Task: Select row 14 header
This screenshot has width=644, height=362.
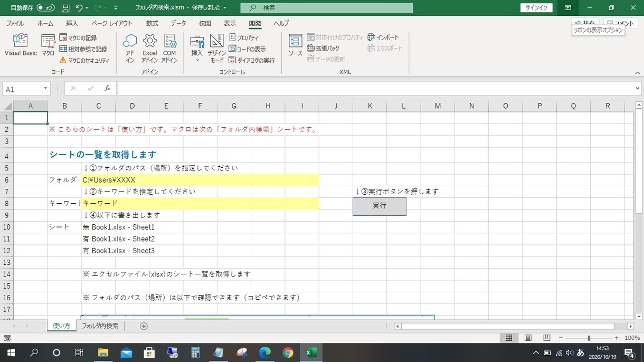Action: pyautogui.click(x=6, y=274)
